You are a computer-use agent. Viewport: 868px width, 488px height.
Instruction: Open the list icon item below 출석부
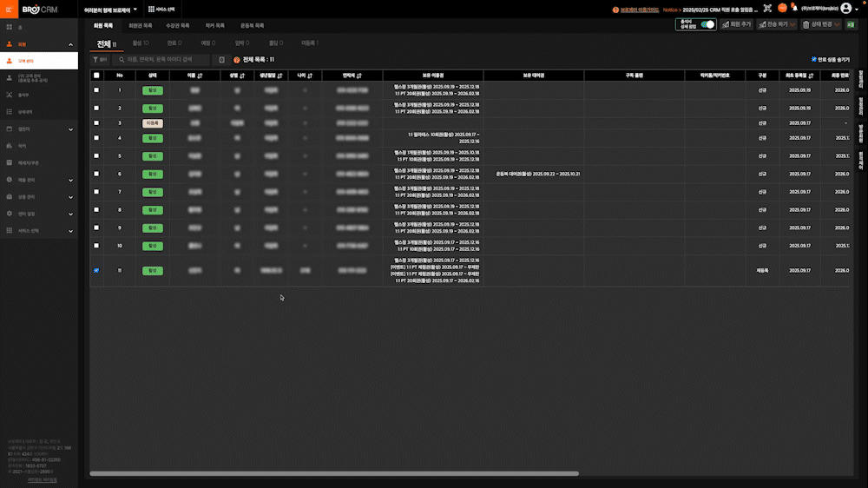click(x=9, y=112)
